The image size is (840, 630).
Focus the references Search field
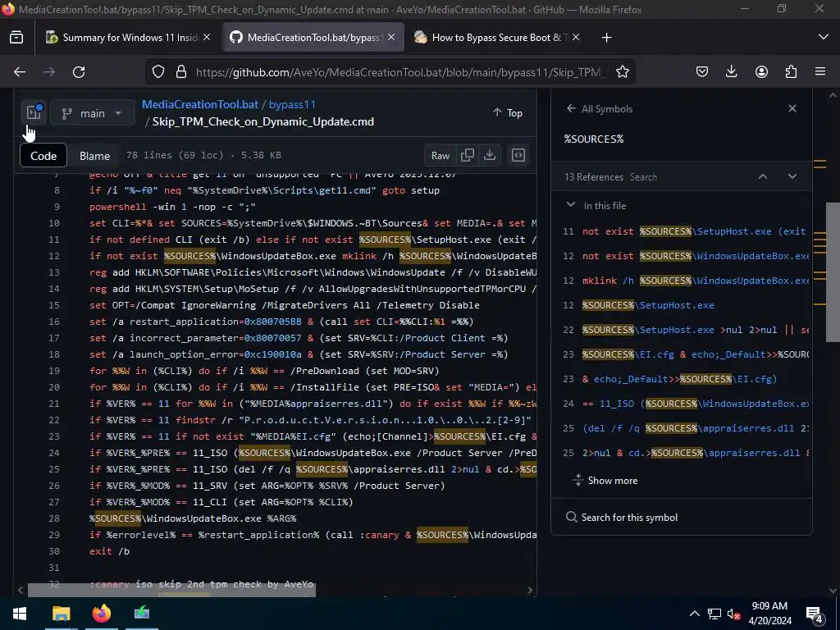click(x=643, y=177)
